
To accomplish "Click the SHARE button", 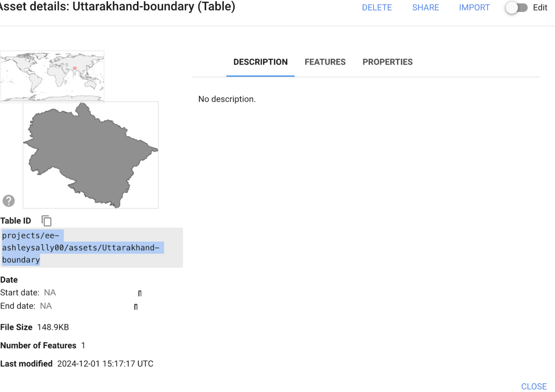I will point(426,7).
